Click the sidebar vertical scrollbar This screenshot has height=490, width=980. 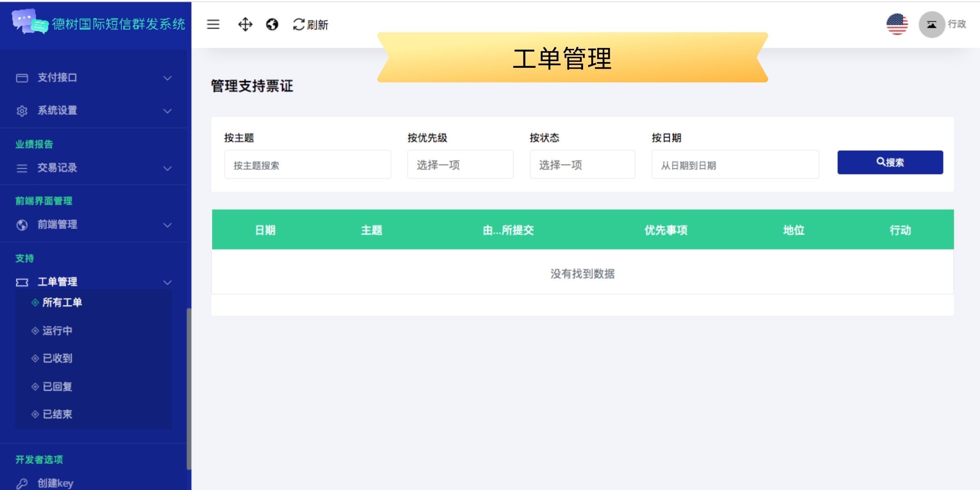(189, 388)
